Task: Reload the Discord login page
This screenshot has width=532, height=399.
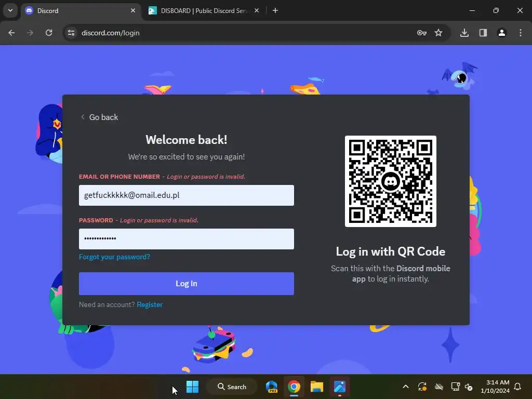Action: tap(49, 33)
